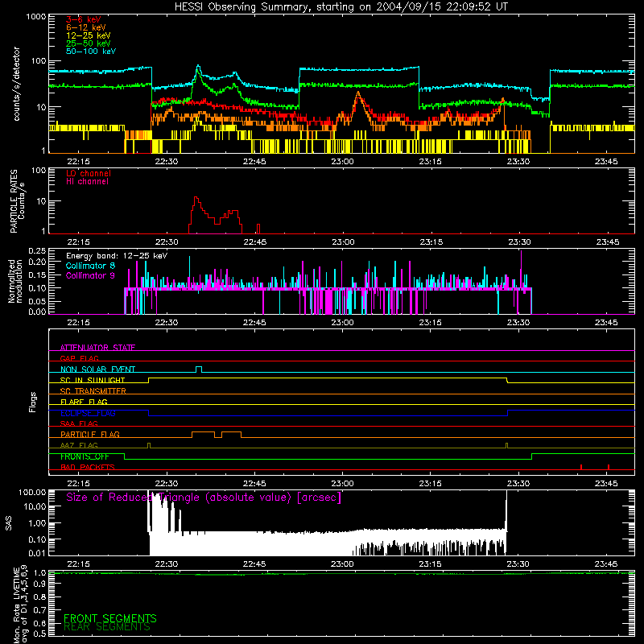Click the Mon. Rate LIVETIME axis label

20,603
